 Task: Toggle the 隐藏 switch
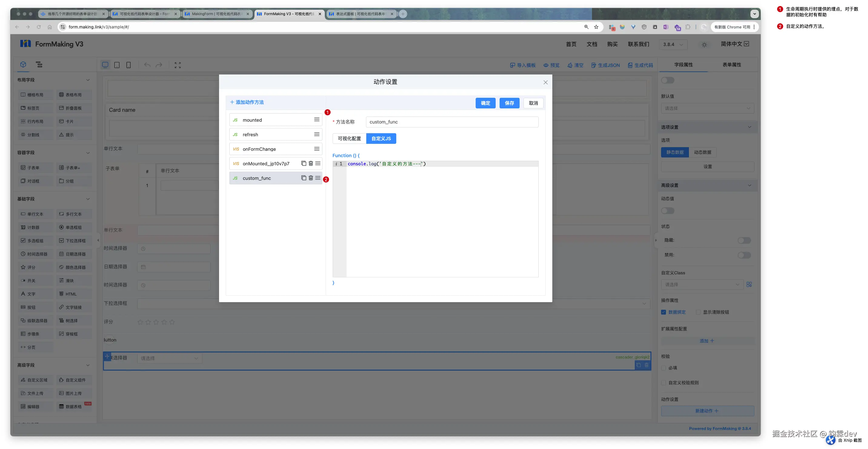[x=744, y=240]
